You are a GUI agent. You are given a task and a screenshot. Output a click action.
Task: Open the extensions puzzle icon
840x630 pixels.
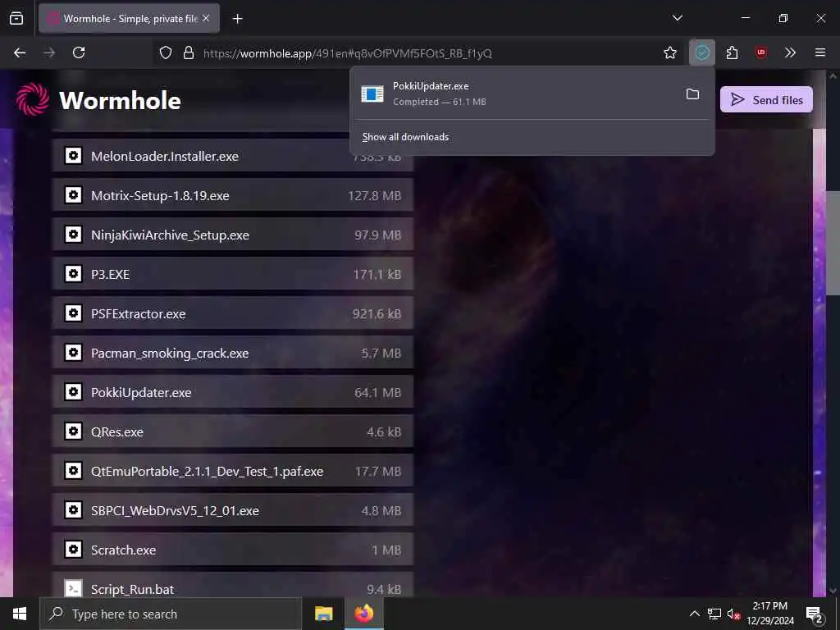click(732, 52)
